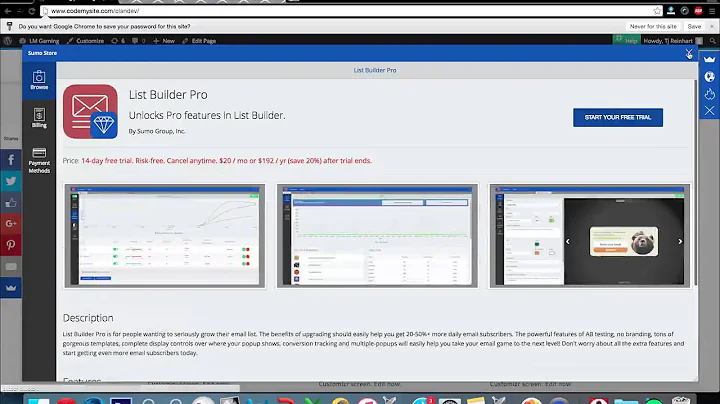Click the next arrow in the bear screenshot
720x404 pixels.
pos(680,241)
